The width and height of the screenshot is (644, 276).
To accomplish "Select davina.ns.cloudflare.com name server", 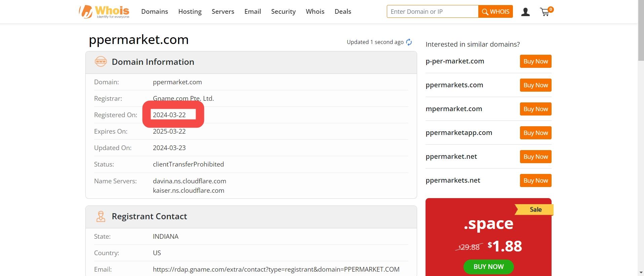I will click(190, 181).
